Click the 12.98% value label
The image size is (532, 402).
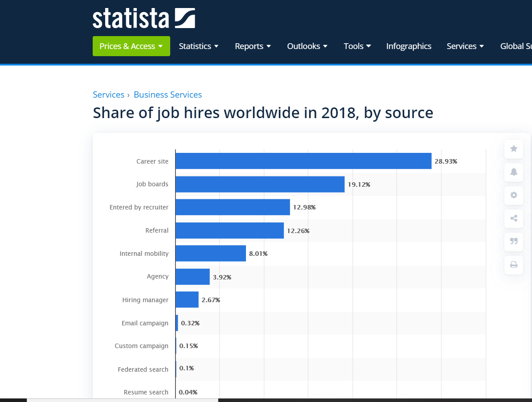(x=304, y=207)
